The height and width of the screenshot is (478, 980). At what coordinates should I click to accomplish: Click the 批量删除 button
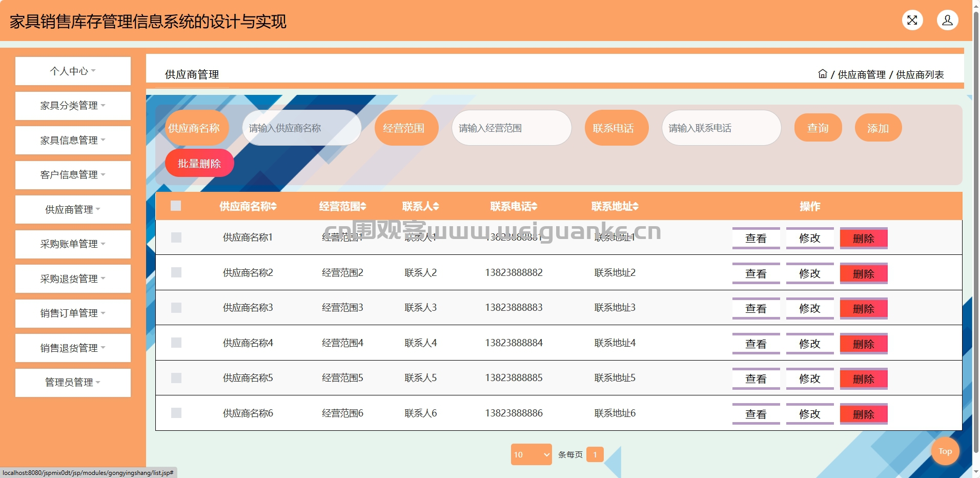[x=199, y=163]
